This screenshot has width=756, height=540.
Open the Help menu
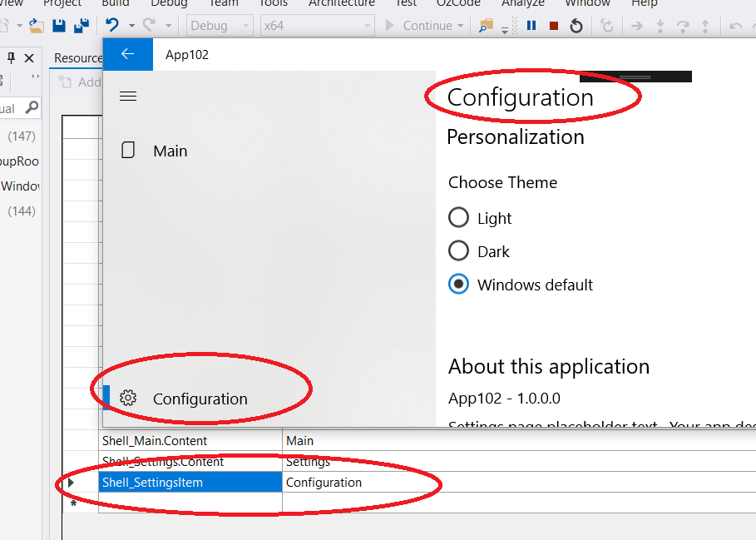(645, 2)
